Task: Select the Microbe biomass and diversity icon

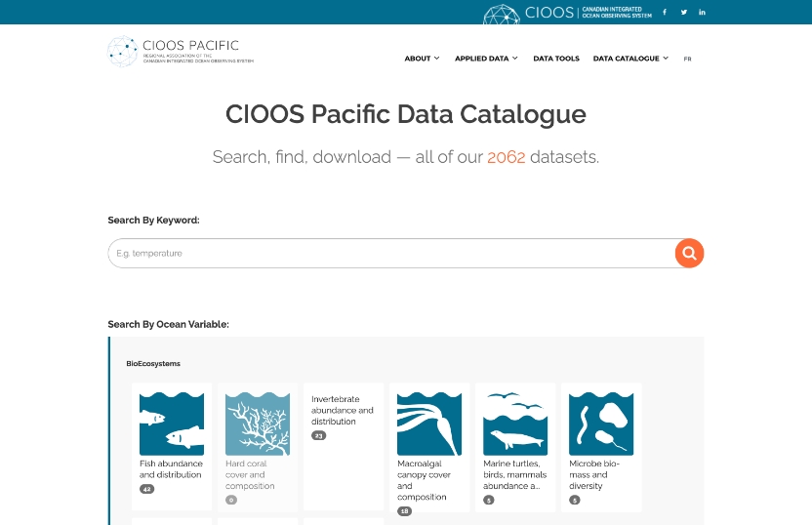Action: (601, 424)
